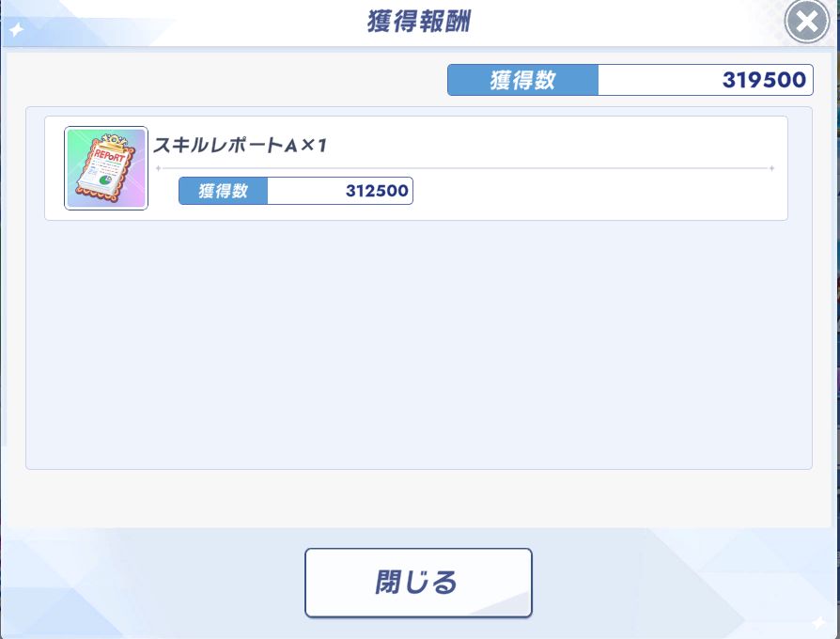840x639 pixels.
Task: Click the 閉じる button
Action: (418, 583)
